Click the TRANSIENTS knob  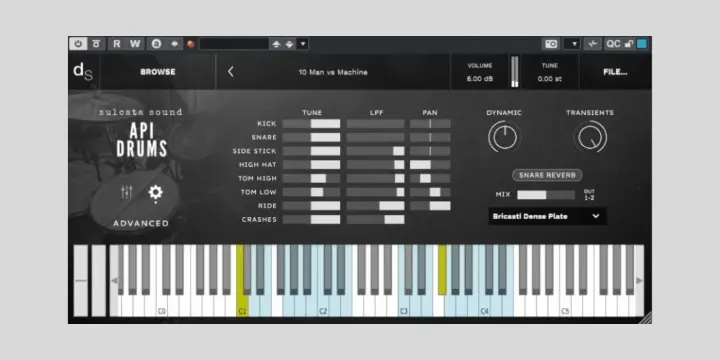click(591, 137)
